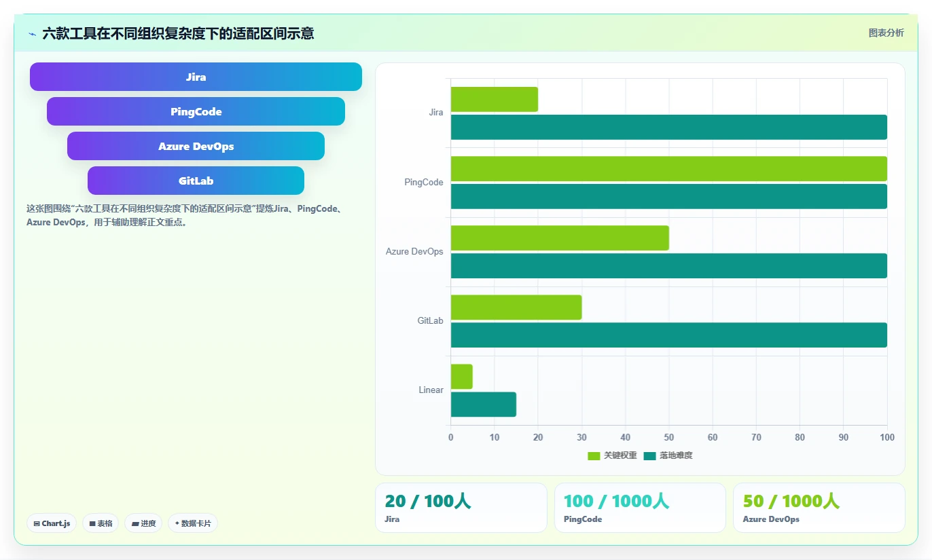The height and width of the screenshot is (560, 932).
Task: Click the x-axis tick label 80
Action: click(800, 437)
